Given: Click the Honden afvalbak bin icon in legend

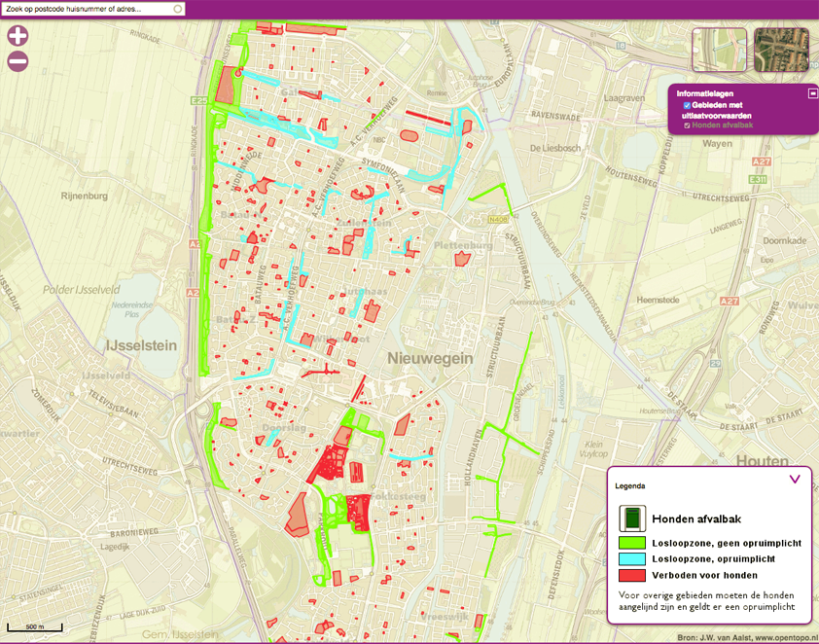Looking at the screenshot, I should click(632, 519).
